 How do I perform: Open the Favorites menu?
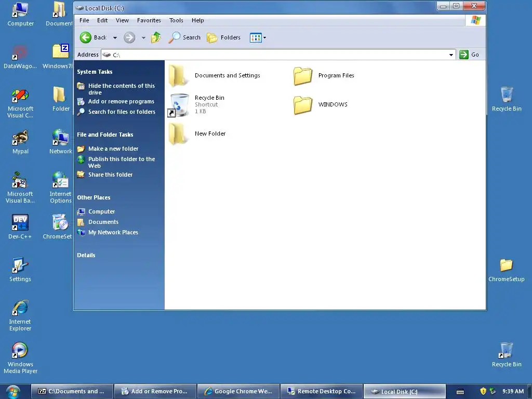click(x=149, y=20)
